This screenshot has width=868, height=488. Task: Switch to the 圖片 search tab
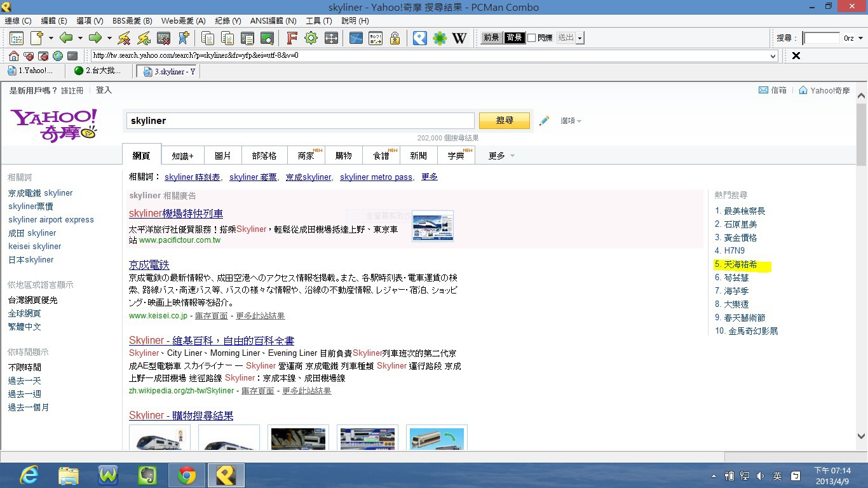pyautogui.click(x=222, y=156)
